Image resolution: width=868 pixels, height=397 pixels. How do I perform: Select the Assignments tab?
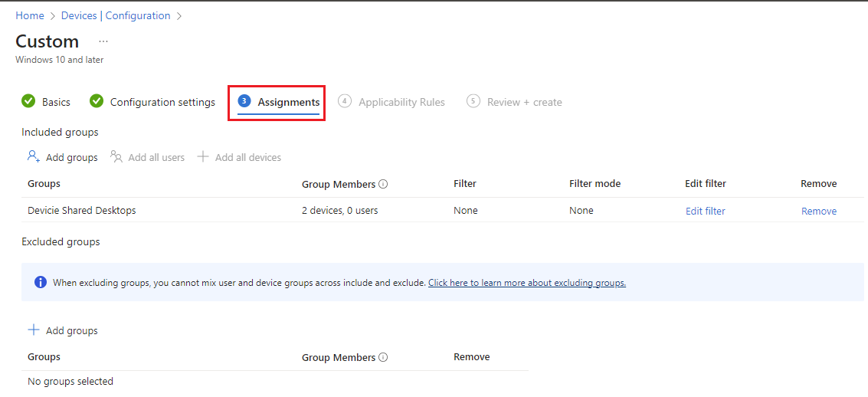pos(288,102)
